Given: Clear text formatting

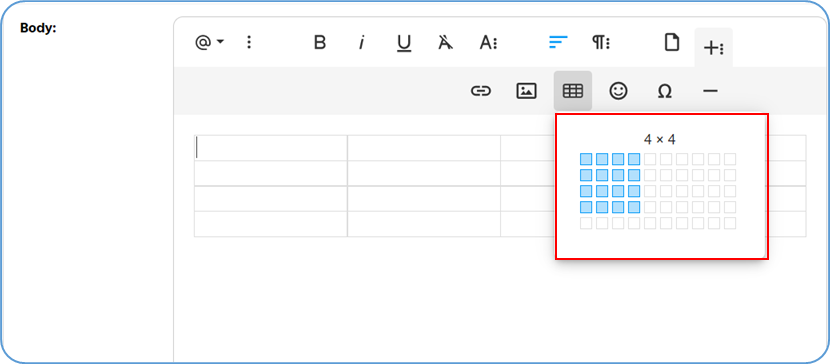Looking at the screenshot, I should pyautogui.click(x=446, y=42).
